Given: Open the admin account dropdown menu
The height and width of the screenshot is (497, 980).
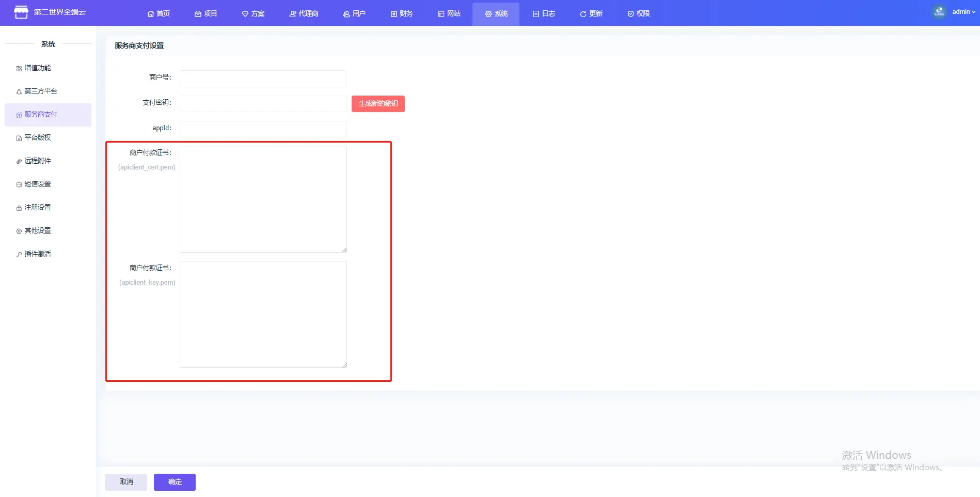Looking at the screenshot, I should [963, 12].
